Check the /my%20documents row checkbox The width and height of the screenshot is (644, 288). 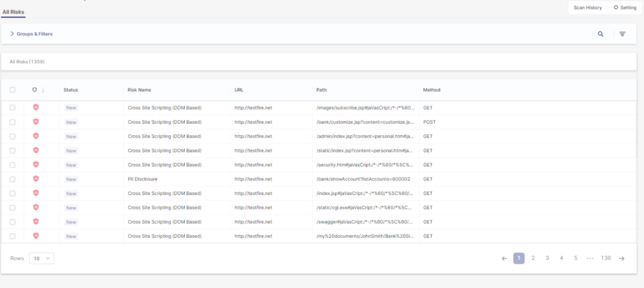[x=13, y=236]
